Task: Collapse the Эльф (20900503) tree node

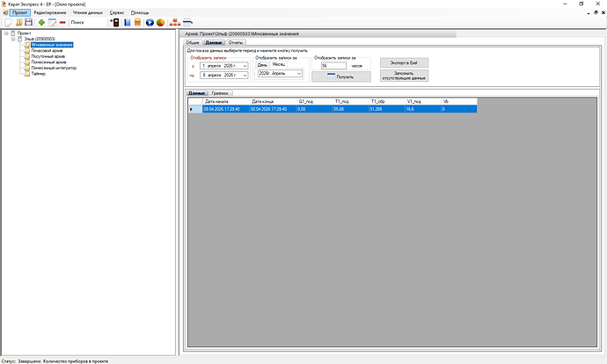Action: pyautogui.click(x=13, y=39)
